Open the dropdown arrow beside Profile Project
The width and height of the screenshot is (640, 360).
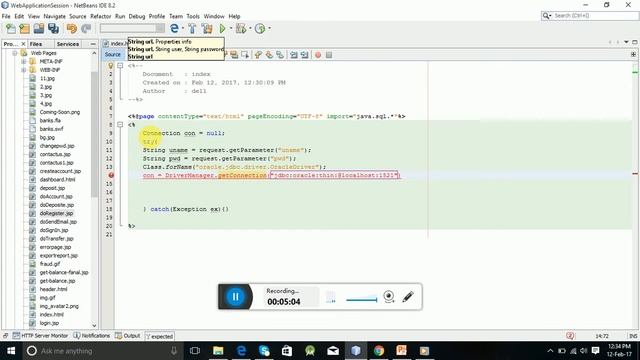[269, 29]
